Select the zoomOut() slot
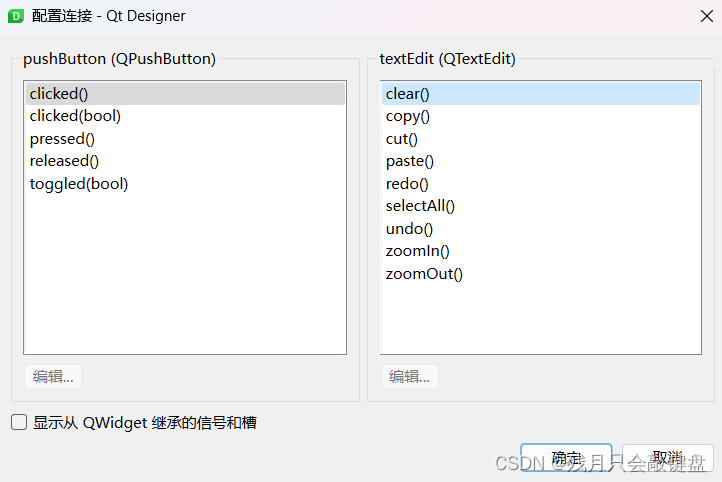This screenshot has width=722, height=482. 541,273
